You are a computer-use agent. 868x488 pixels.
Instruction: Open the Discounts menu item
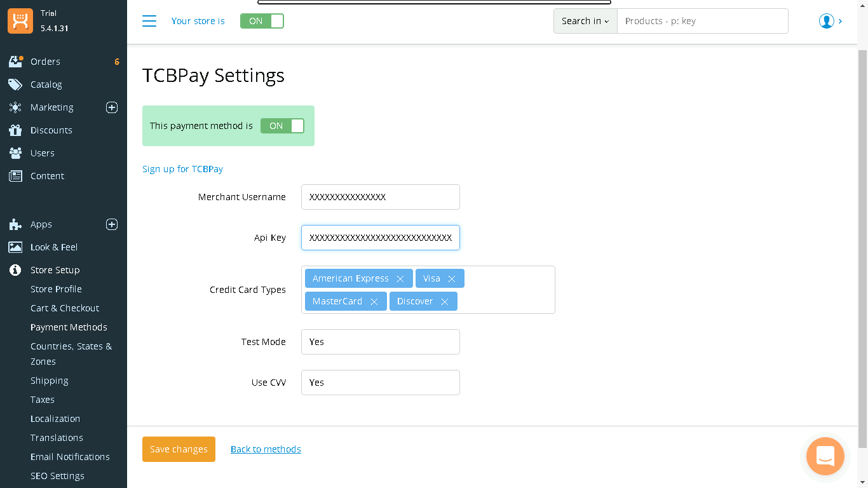[51, 130]
